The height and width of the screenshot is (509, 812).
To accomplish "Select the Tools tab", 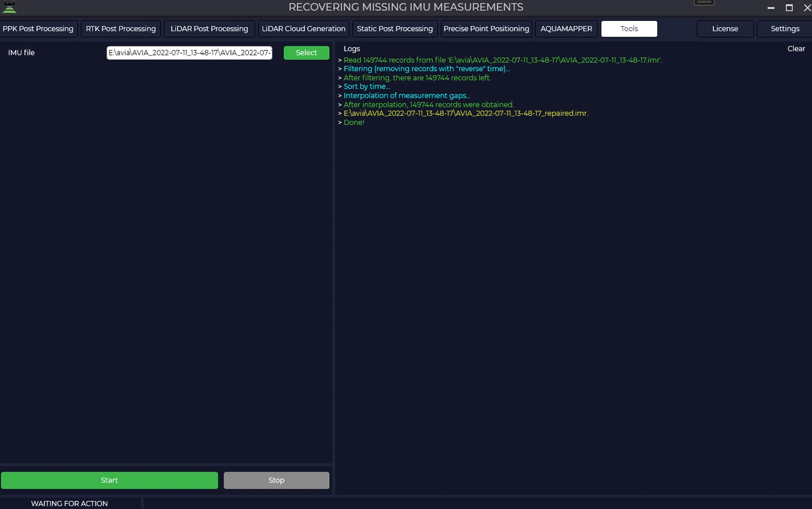I will [629, 29].
